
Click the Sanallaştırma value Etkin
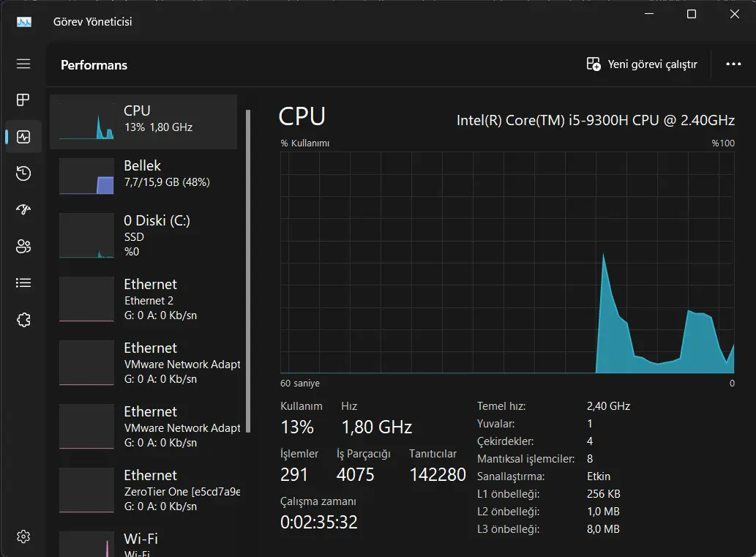599,476
